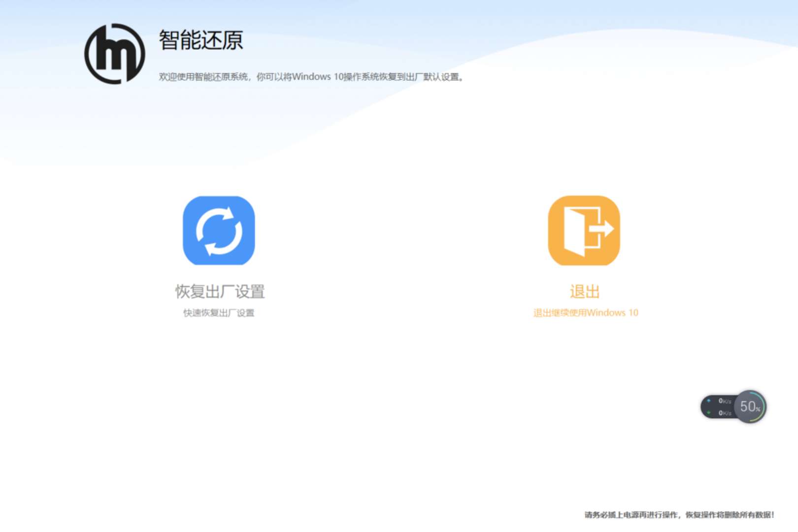Click the blue factory restore icon
798x532 pixels.
219,231
